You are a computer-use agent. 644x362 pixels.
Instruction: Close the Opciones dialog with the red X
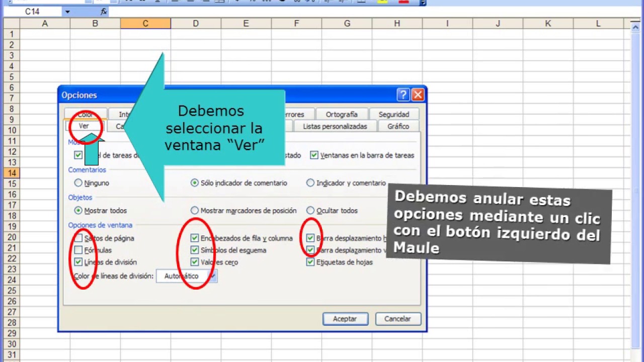pos(418,95)
